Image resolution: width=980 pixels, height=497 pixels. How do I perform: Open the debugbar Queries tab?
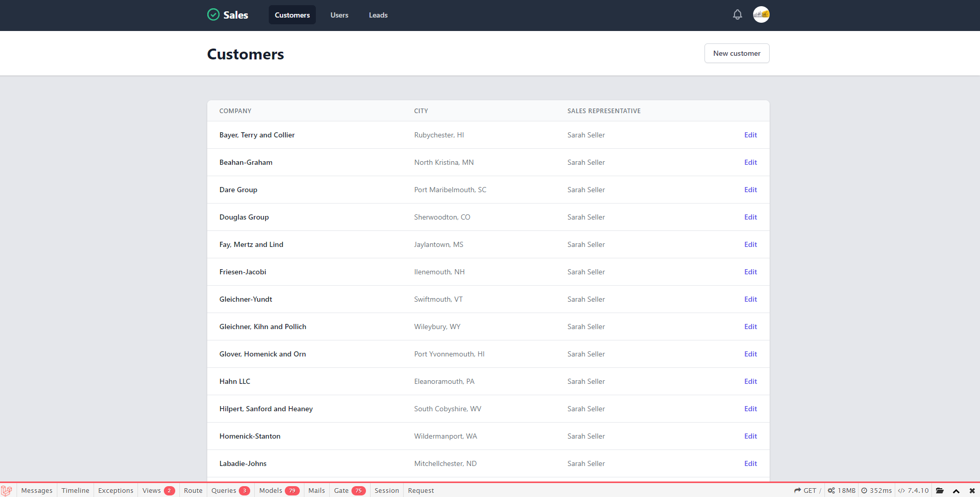point(231,490)
